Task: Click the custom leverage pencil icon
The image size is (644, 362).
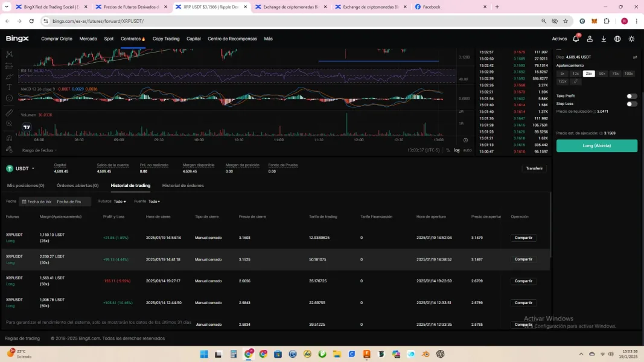Action: (x=576, y=81)
